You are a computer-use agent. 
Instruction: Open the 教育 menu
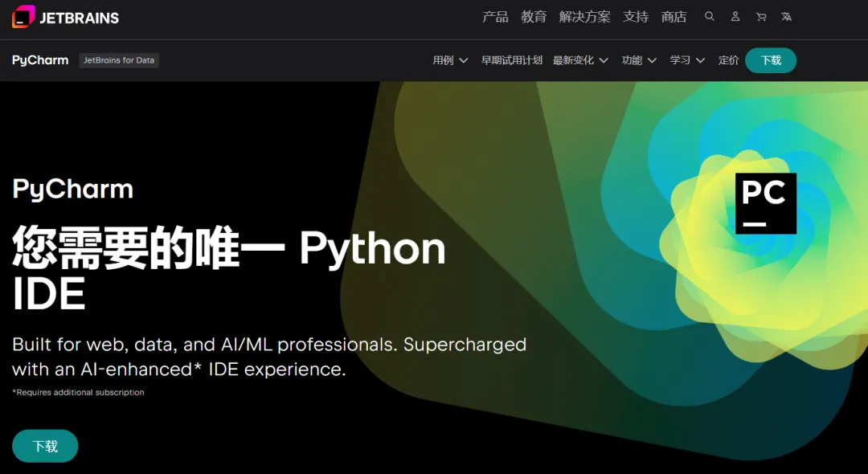pos(534,17)
